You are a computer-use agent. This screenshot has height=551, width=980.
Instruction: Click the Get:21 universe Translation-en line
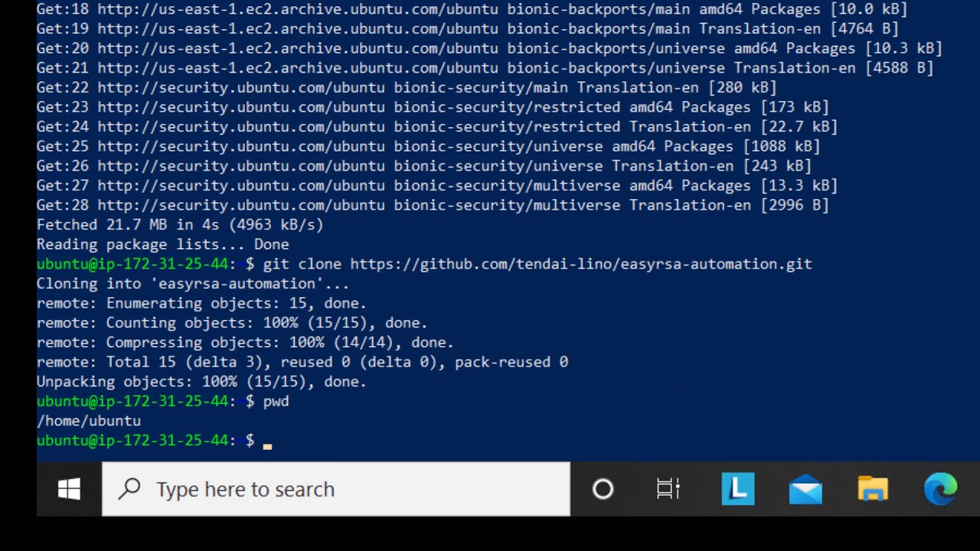(x=485, y=68)
